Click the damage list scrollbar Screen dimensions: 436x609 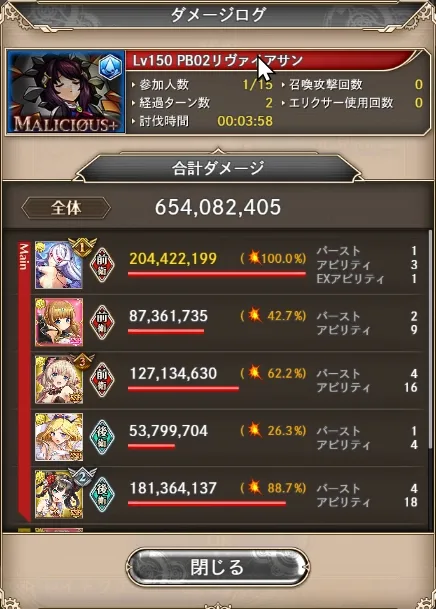(429, 340)
